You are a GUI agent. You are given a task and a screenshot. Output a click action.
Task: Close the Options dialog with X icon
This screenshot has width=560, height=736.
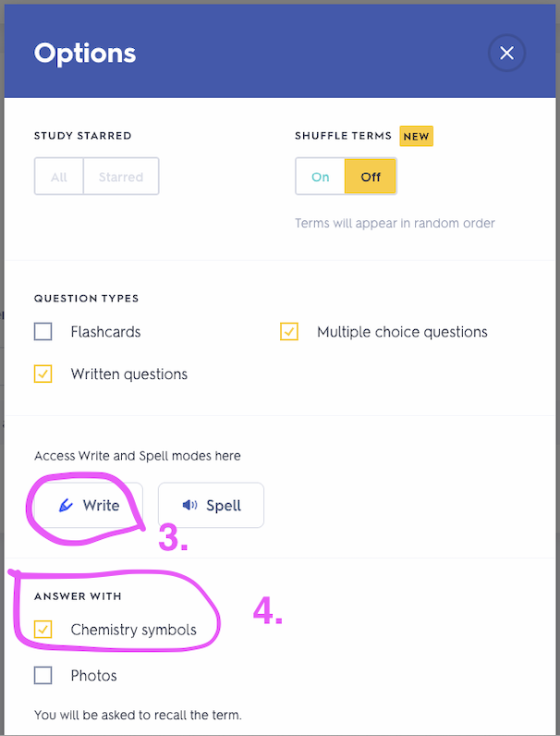tap(506, 53)
